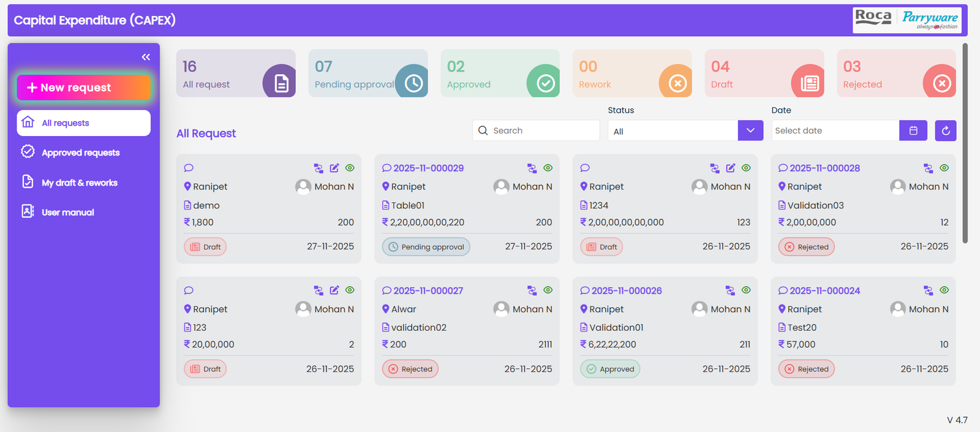Focus the Search input field

[x=536, y=131]
